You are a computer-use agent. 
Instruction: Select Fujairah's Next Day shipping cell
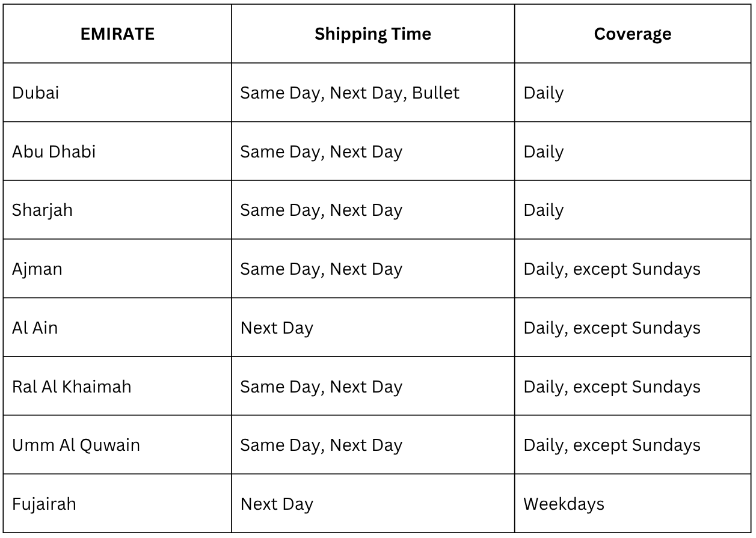(x=277, y=504)
